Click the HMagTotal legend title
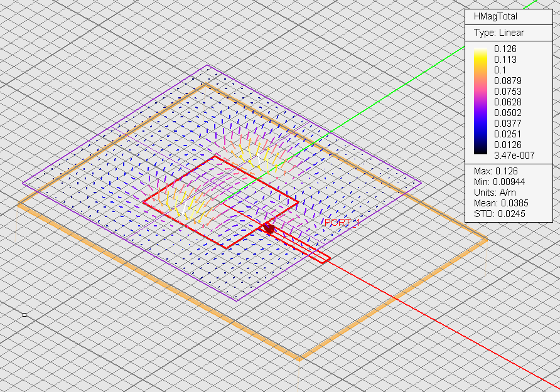The height and width of the screenshot is (392, 560). click(495, 16)
